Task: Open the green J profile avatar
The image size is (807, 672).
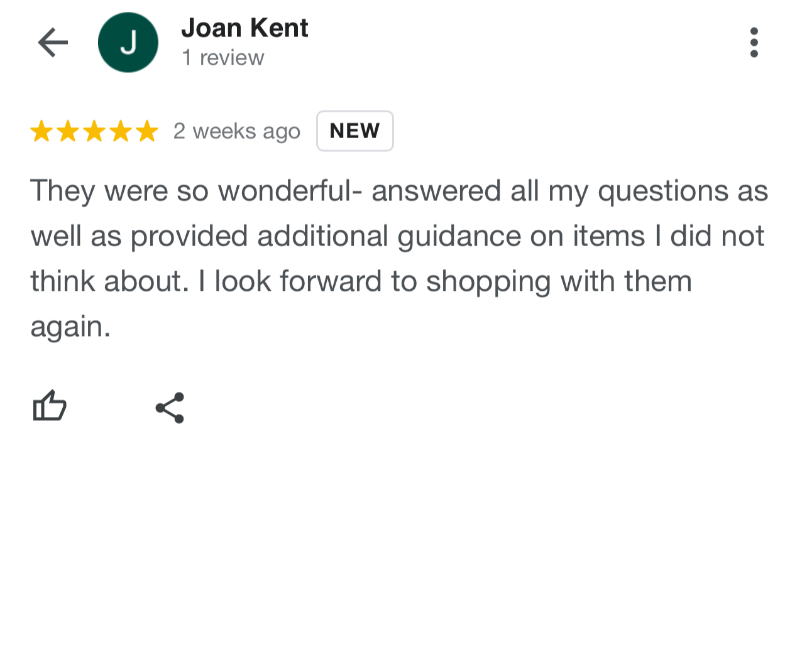Action: 128,43
